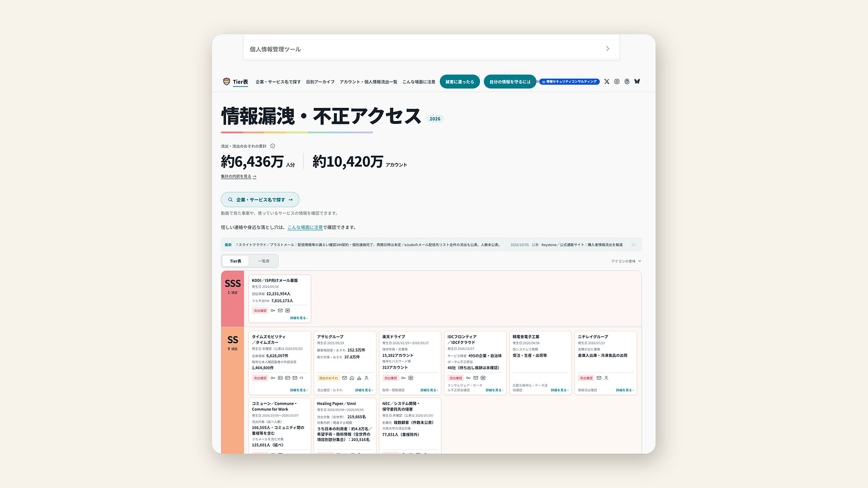Click the key icon on the 楽天ドライブ card
Screen dimensions: 868x488
[x=404, y=378]
